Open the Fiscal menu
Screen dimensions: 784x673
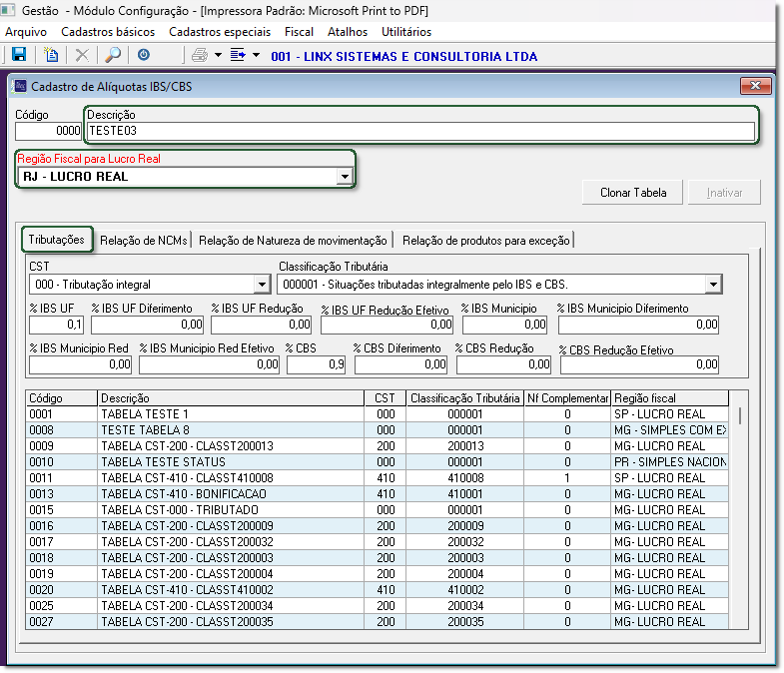pos(299,32)
